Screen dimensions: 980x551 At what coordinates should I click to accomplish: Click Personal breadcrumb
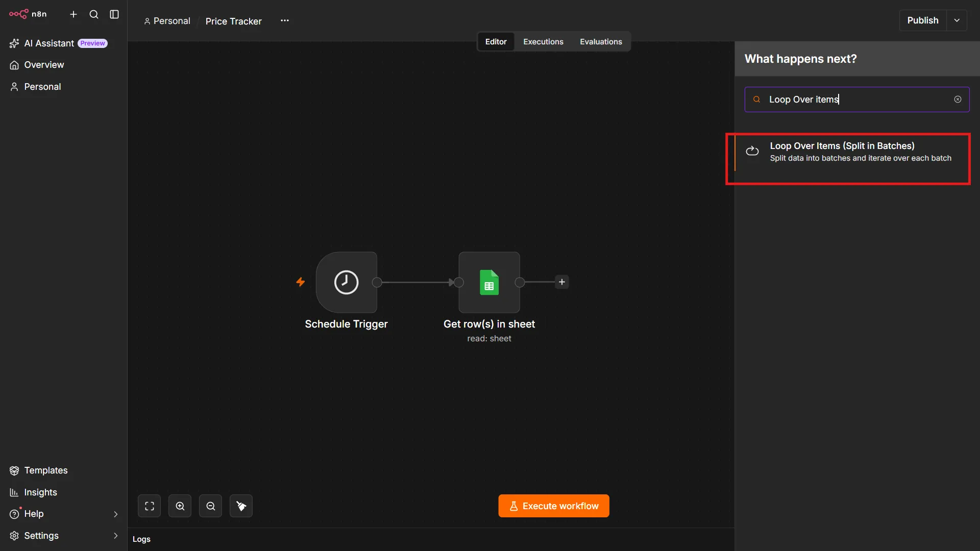[x=167, y=21]
